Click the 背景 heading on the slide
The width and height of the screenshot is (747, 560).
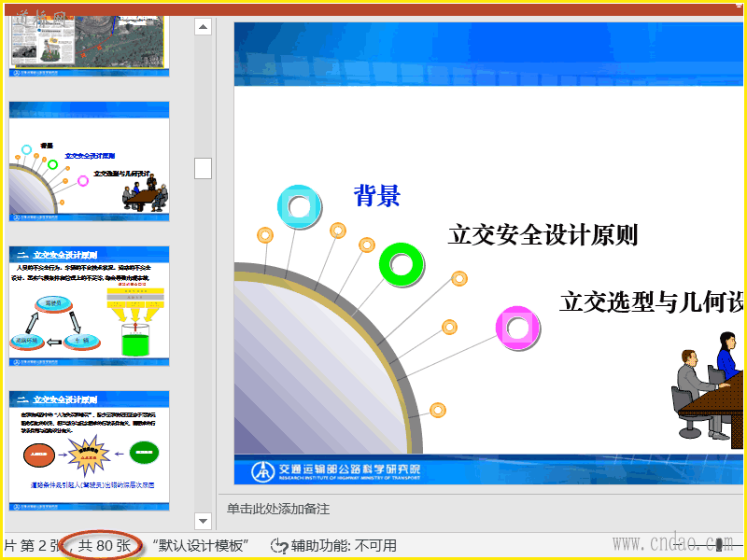[x=377, y=196]
